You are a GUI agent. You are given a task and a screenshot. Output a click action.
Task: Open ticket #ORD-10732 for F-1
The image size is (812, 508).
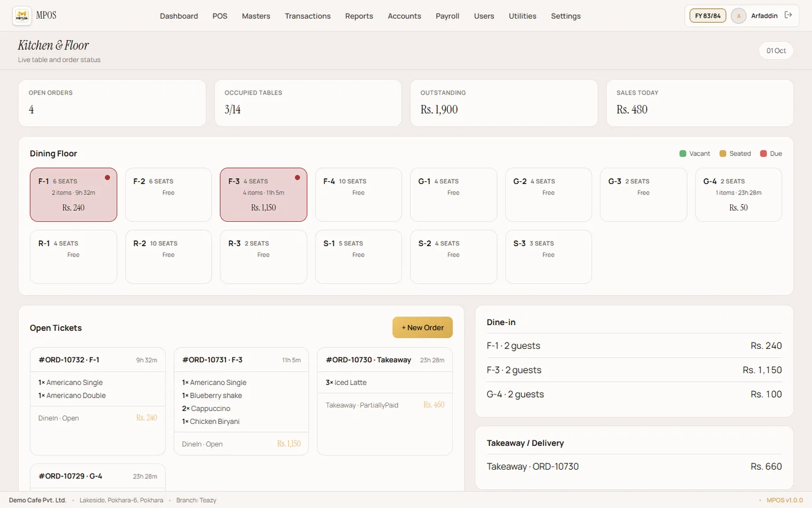tap(97, 401)
